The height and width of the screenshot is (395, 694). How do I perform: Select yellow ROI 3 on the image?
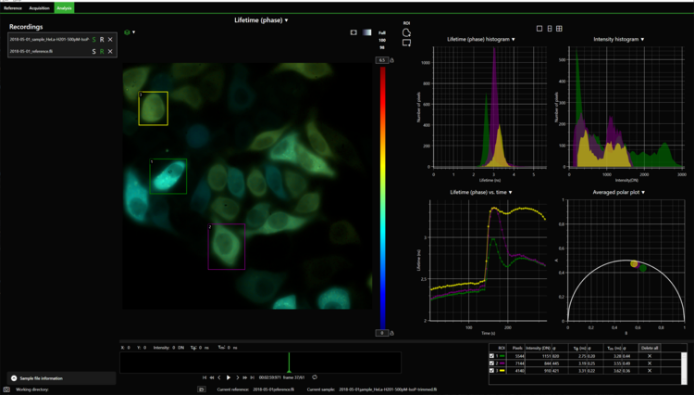point(153,108)
